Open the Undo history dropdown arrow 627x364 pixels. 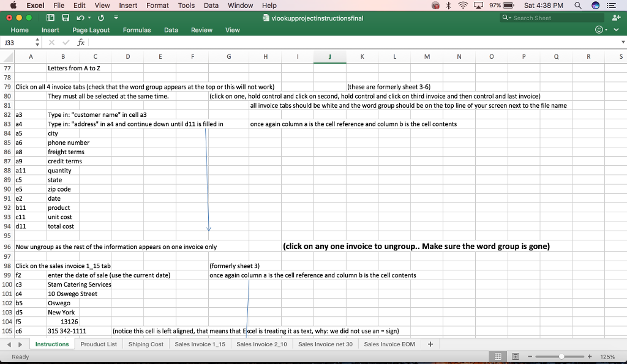89,18
